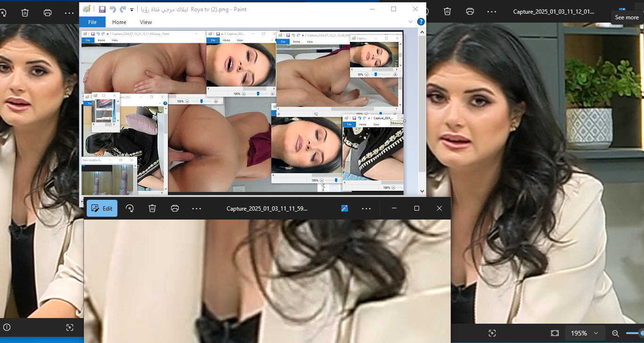
Task: Open the File menu in the Roya tv Paint window
Action: [92, 22]
